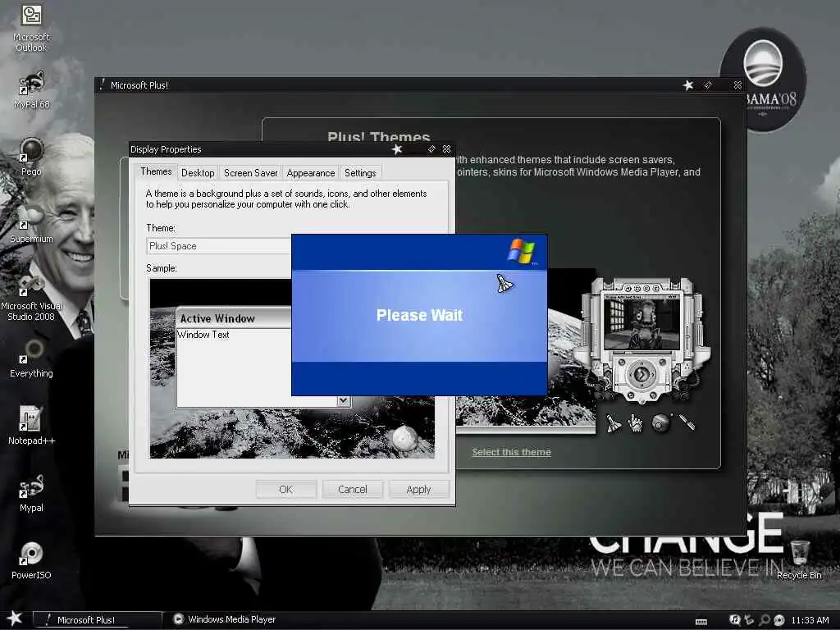Click the space shuttle pointer preview icon
This screenshot has width=840, height=630.
point(614,423)
